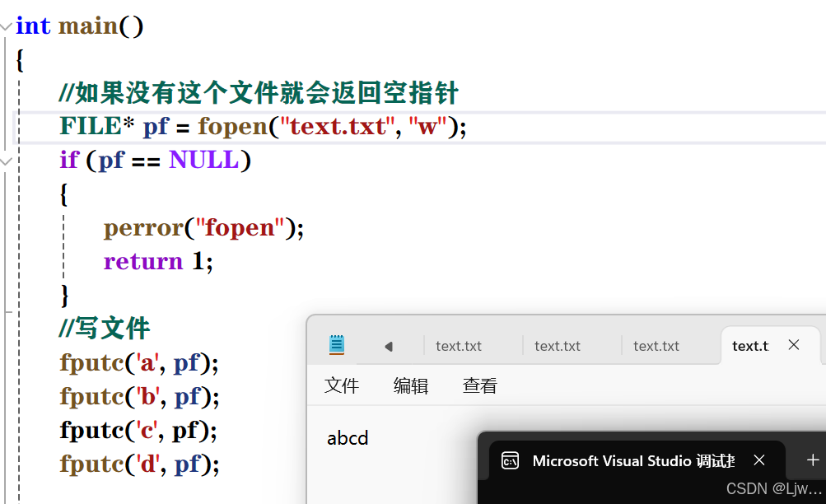826x504 pixels.
Task: Click the fputc('c', pf) line
Action: point(138,430)
